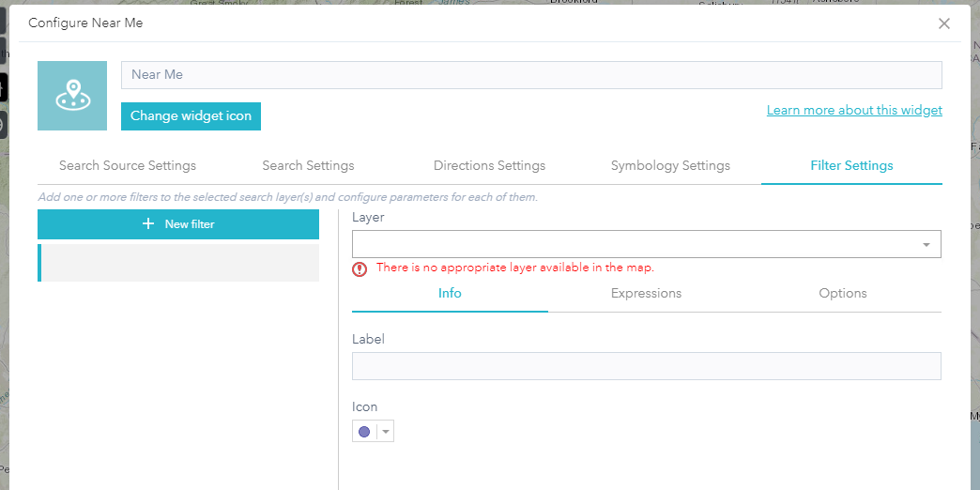Open the Learn more about this widget link

coord(854,110)
